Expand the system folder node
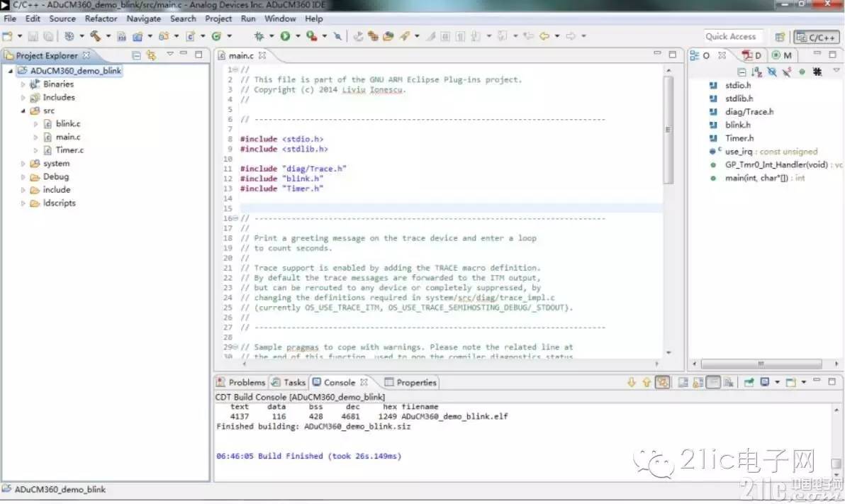 point(23,163)
